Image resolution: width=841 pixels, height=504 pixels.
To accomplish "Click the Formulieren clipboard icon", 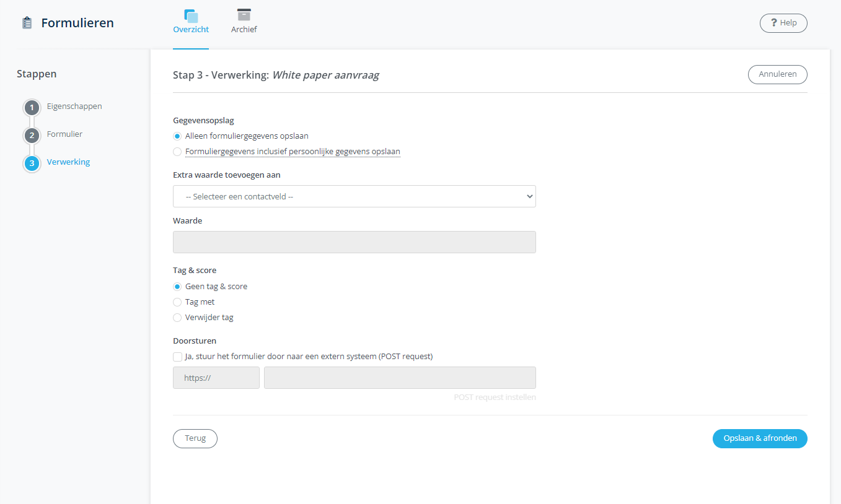I will 27,24.
